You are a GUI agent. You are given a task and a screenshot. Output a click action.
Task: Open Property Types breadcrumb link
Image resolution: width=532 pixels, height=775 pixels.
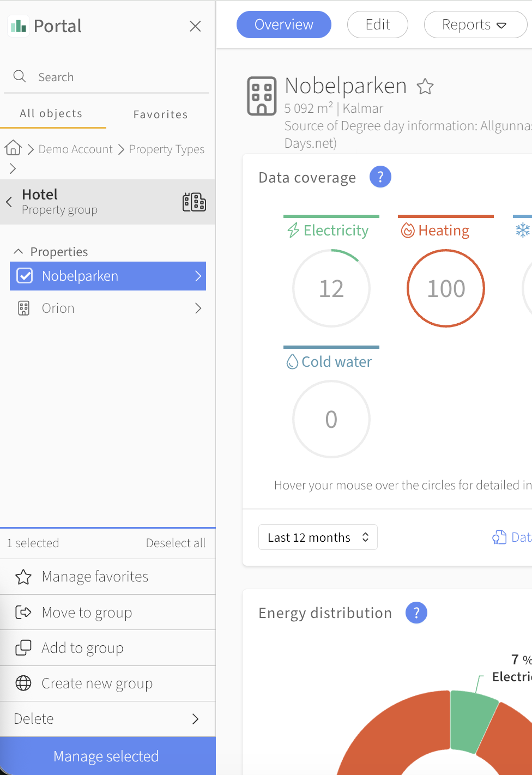tap(167, 149)
